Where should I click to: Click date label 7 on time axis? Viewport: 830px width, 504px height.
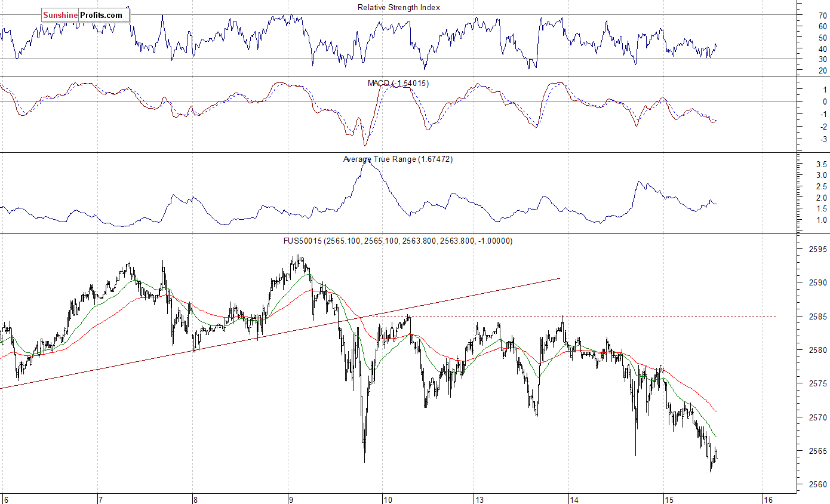coord(100,499)
